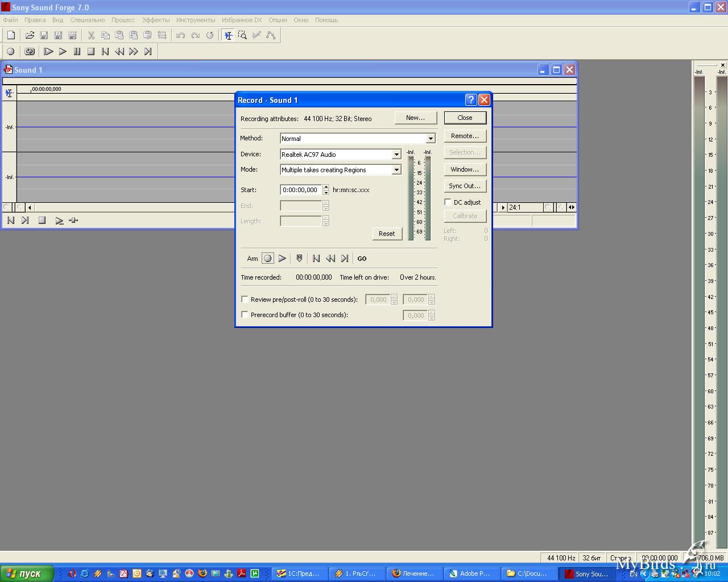Click the пуск Start button

pos(27,573)
